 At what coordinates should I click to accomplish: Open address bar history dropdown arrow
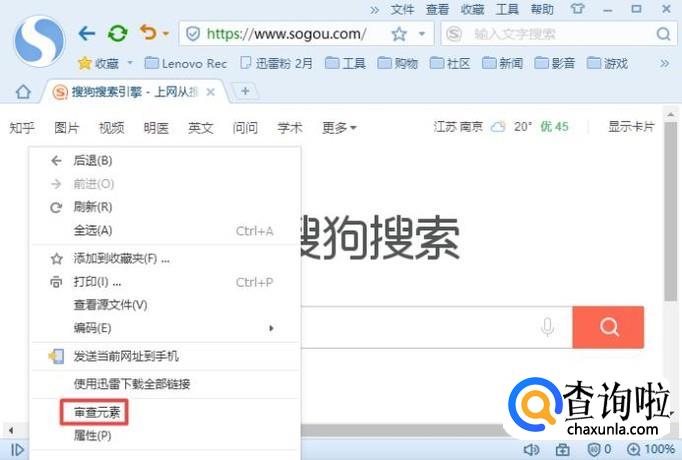click(421, 34)
